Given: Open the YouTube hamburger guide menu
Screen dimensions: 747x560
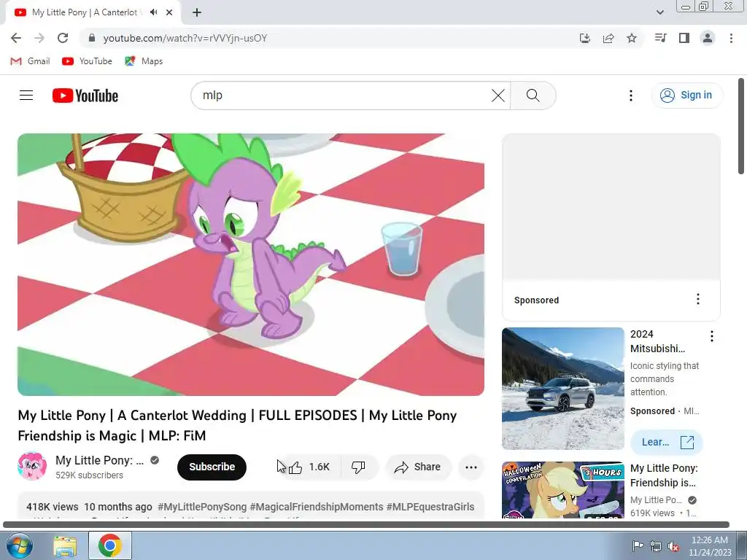Looking at the screenshot, I should point(26,96).
